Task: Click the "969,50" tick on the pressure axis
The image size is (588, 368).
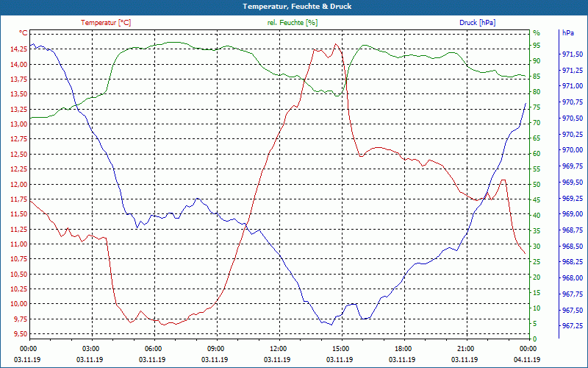Action: [573, 182]
